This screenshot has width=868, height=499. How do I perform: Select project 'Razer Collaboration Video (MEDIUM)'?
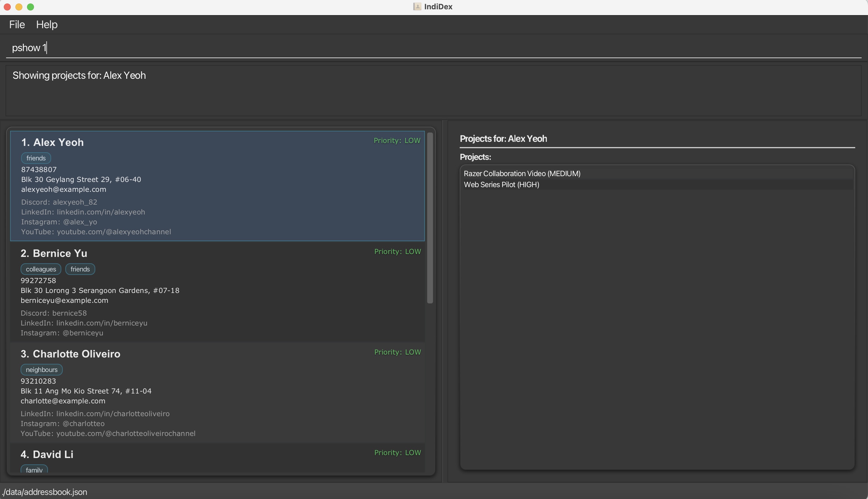(x=657, y=174)
